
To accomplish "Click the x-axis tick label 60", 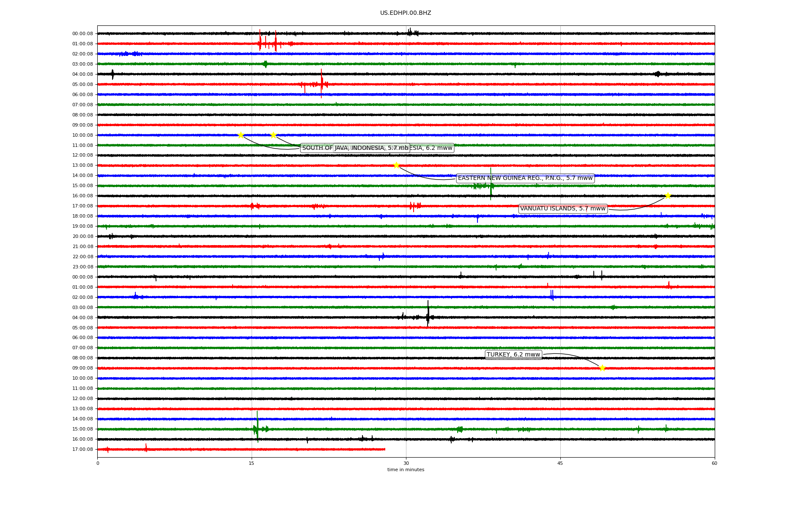I will pos(714,463).
